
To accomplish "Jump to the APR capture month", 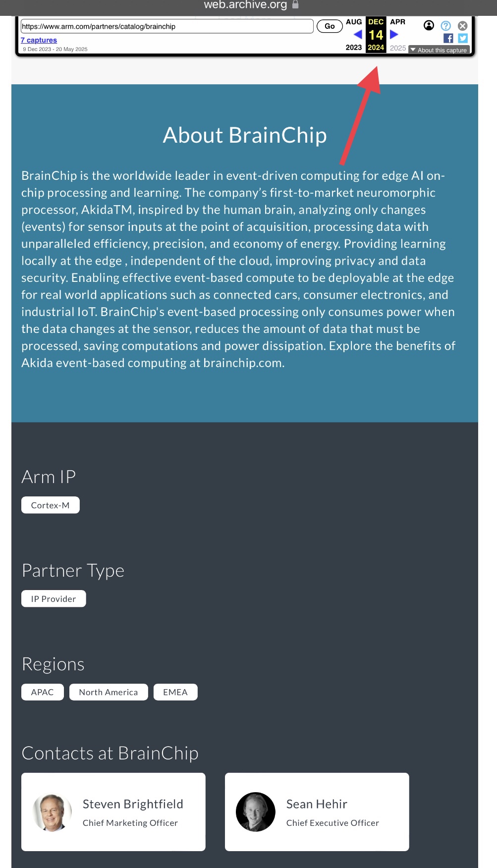I will [397, 22].
